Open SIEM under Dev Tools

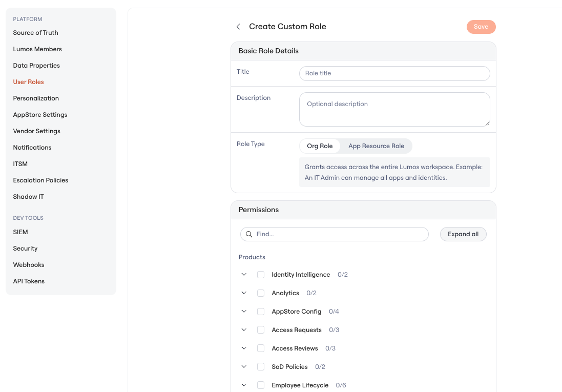tap(20, 232)
